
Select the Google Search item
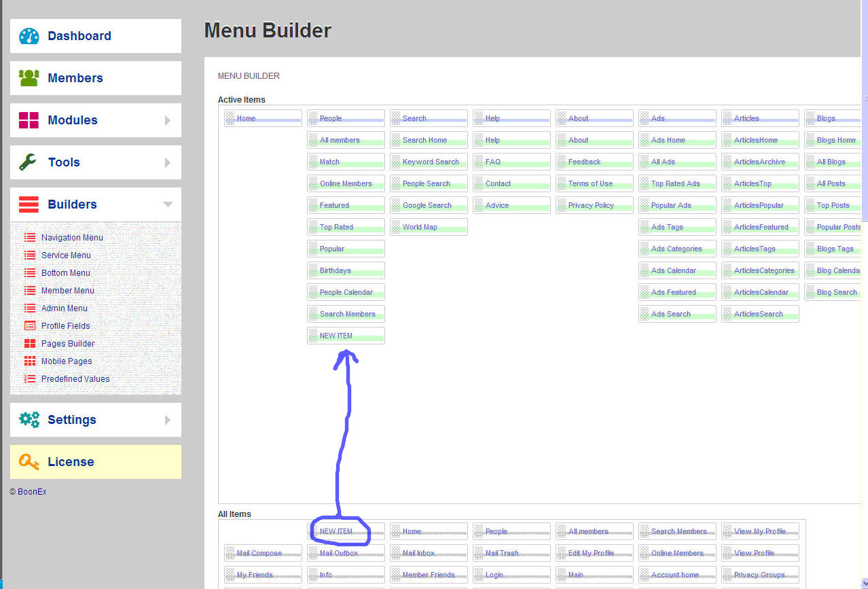click(429, 205)
